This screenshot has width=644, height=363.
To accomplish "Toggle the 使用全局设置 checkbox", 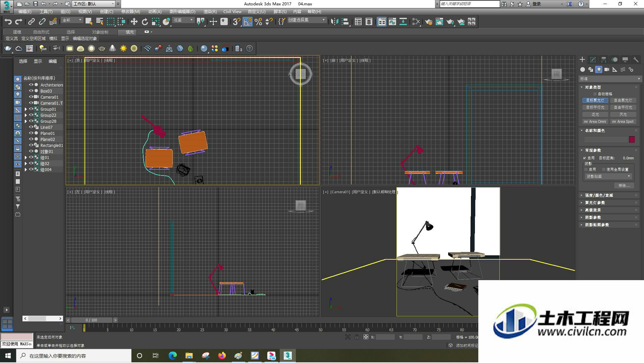I will (x=604, y=169).
